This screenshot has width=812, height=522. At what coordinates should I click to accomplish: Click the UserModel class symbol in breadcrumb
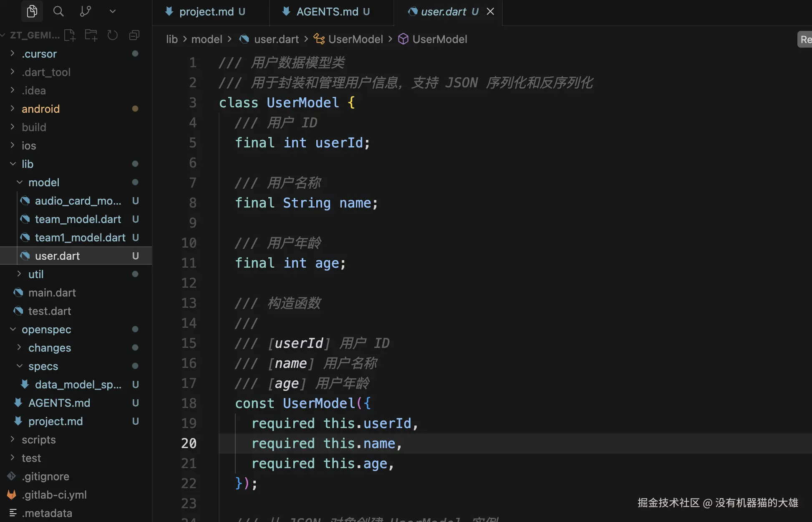pyautogui.click(x=355, y=39)
